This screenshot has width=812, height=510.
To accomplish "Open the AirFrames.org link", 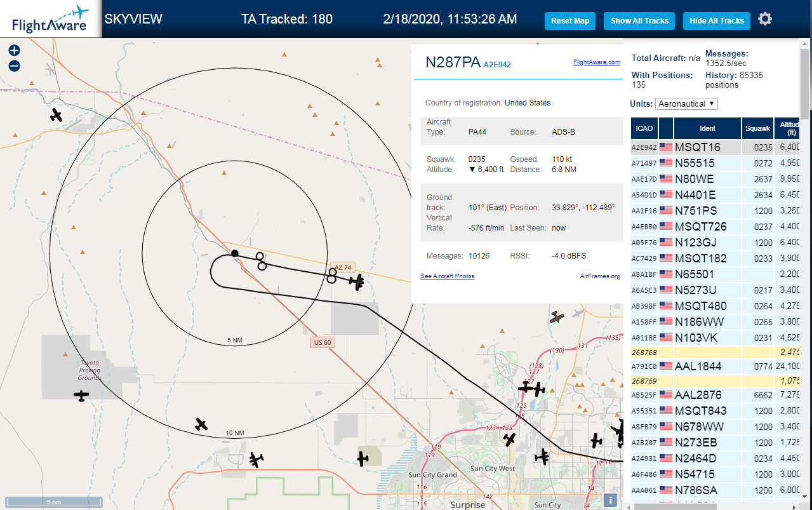I will (600, 276).
